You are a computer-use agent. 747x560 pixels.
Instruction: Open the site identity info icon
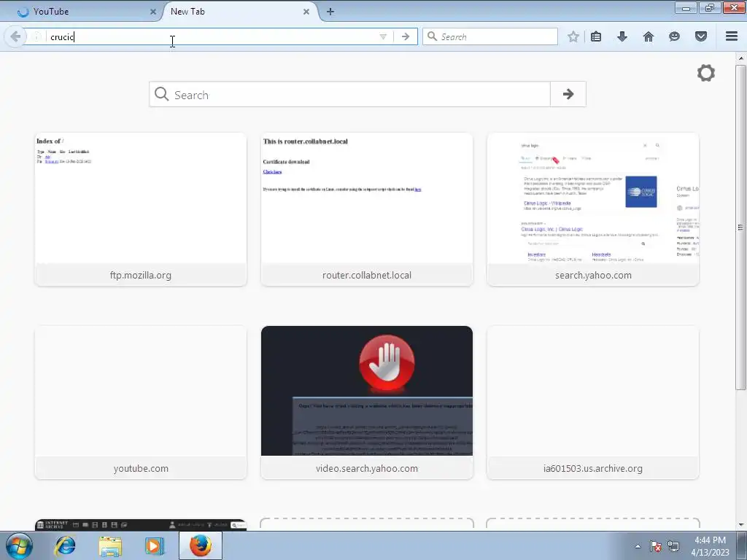[36, 36]
